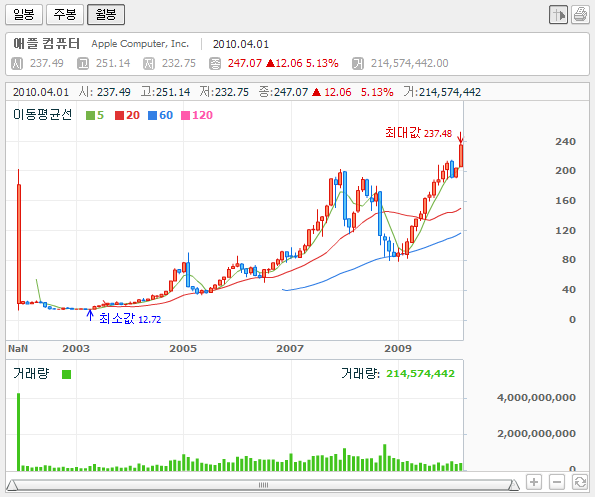The image size is (596, 497).
Task: Click the 최대값 237.48 maximum label
Action: 418,133
